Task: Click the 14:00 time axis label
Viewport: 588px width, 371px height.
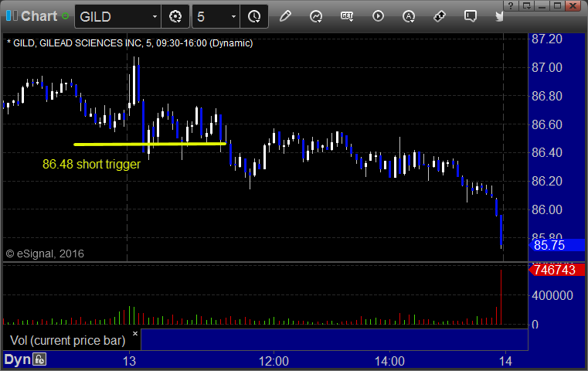Action: click(389, 361)
